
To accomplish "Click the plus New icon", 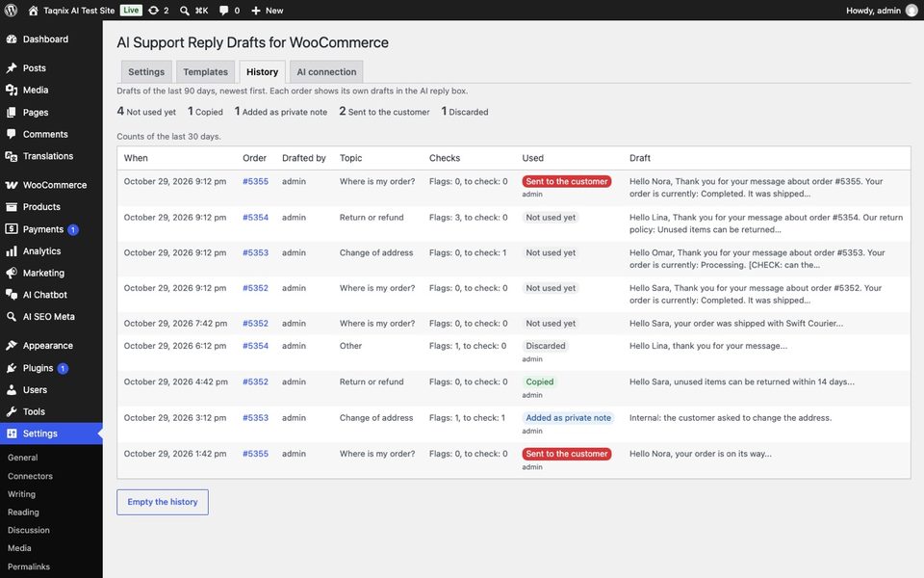I will pos(256,10).
